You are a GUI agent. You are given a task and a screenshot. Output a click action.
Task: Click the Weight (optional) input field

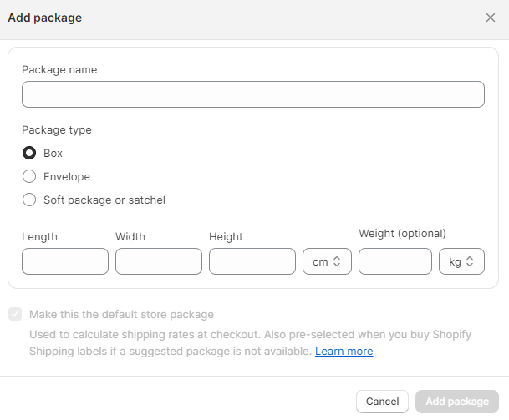[395, 261]
